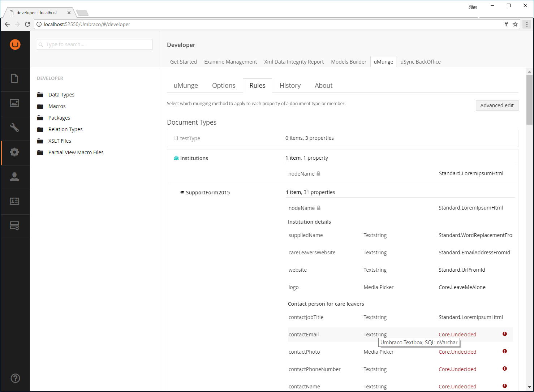Expand the Macros folder

[x=52, y=106]
